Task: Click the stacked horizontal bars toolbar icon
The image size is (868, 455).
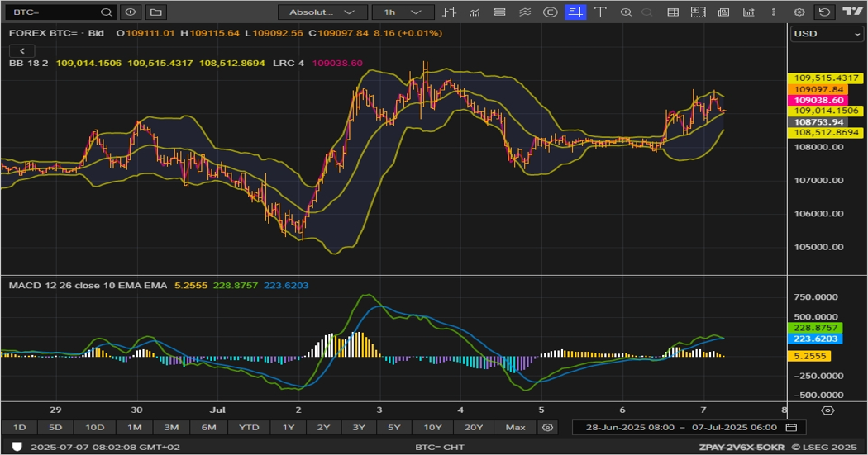Action: click(x=499, y=12)
